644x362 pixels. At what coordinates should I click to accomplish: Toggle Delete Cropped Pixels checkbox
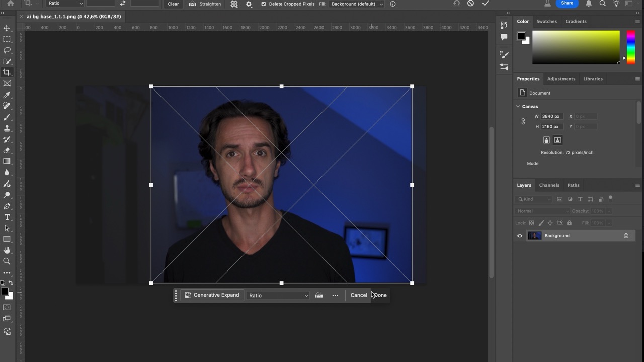coord(263,4)
